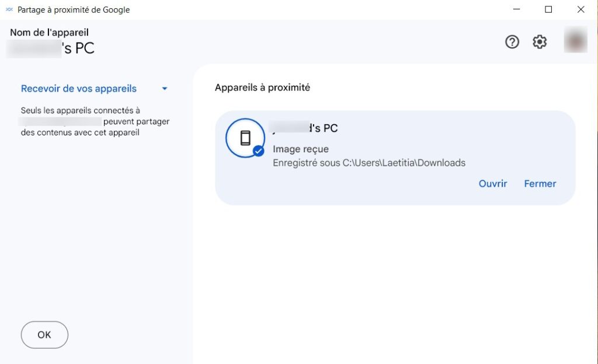The image size is (598, 364).
Task: Click the Enregistré sous Downloads path text
Action: click(x=369, y=163)
